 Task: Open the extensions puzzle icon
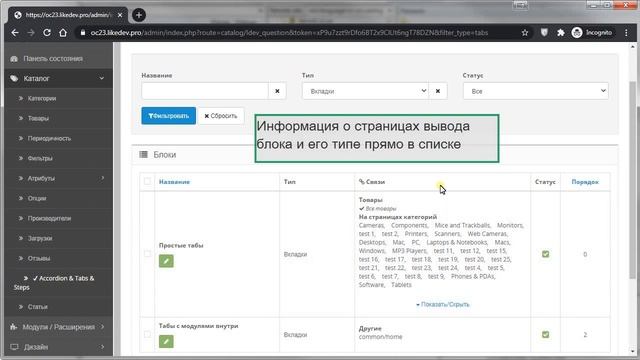click(560, 33)
